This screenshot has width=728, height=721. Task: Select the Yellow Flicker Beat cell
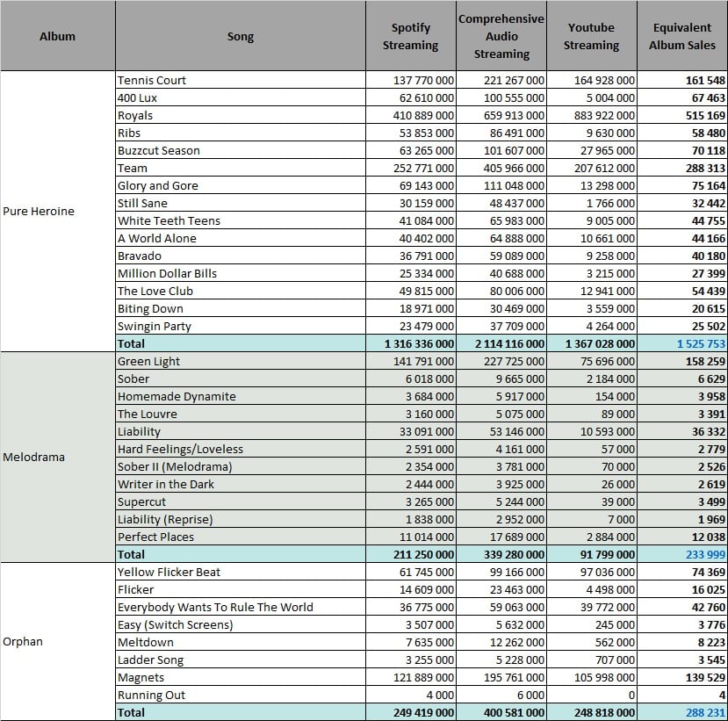241,572
